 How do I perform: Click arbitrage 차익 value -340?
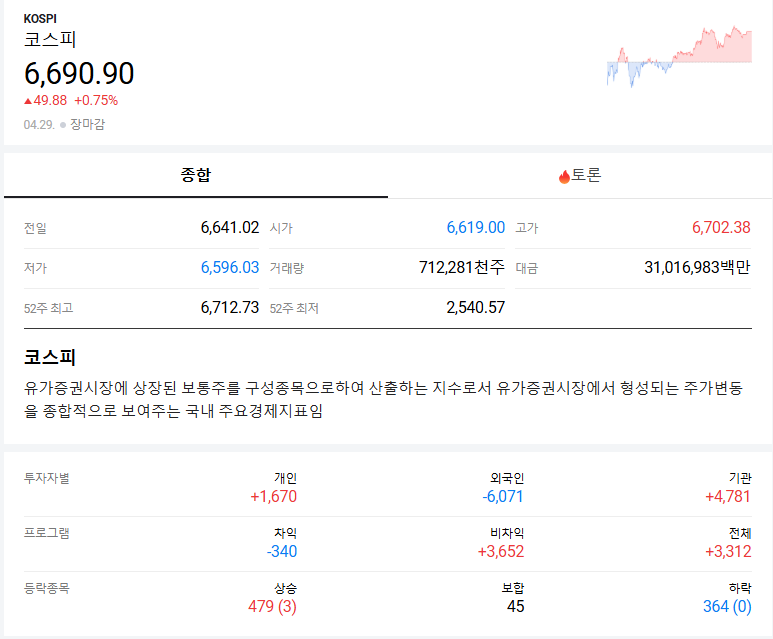pos(282,551)
